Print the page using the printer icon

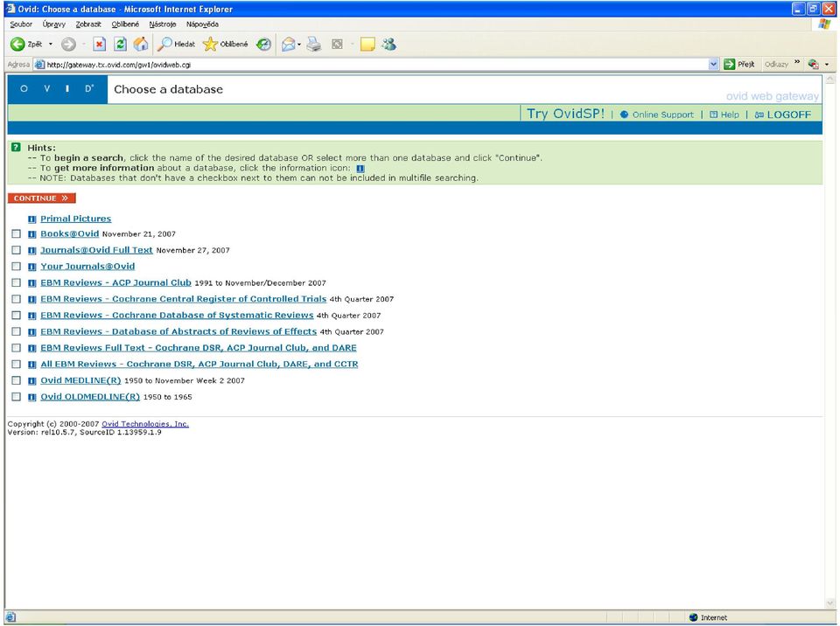point(314,45)
